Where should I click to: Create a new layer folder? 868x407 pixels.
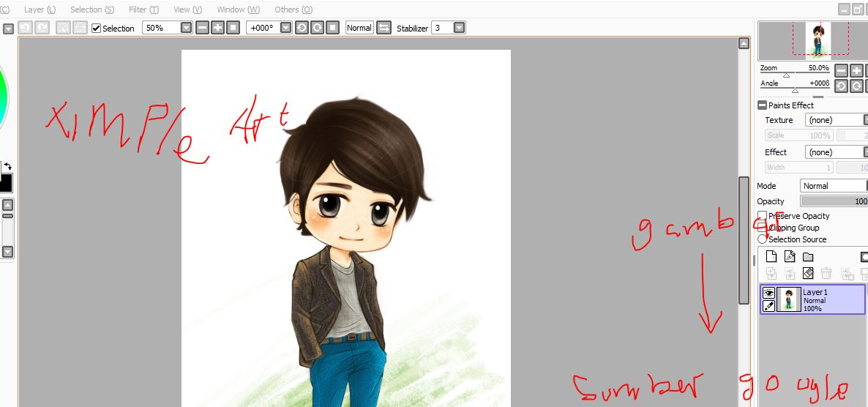click(x=808, y=257)
